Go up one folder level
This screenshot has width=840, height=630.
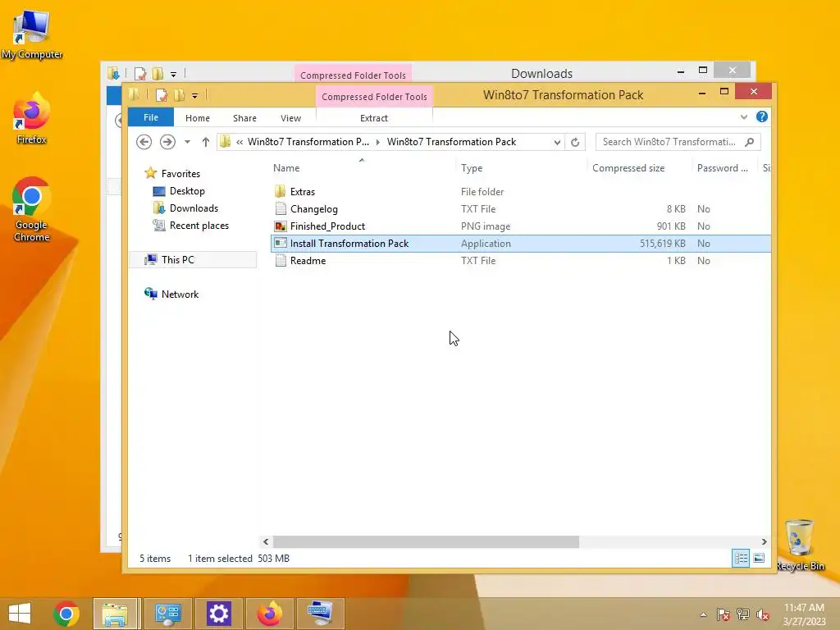click(x=206, y=141)
